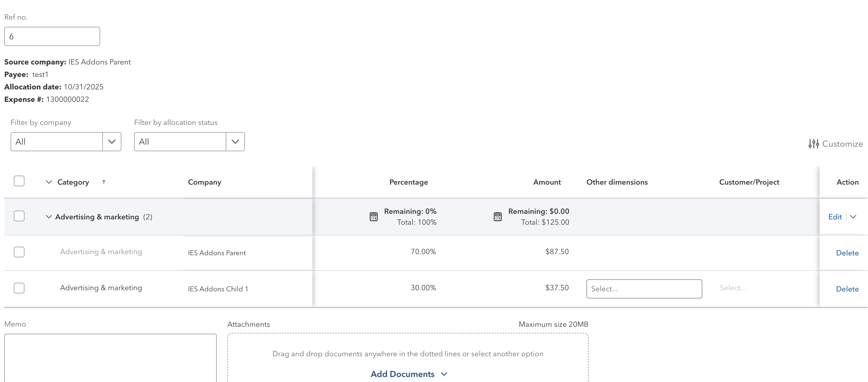The image size is (868, 382).
Task: Select the IES Addons Child 1 checkbox
Action: pos(19,288)
